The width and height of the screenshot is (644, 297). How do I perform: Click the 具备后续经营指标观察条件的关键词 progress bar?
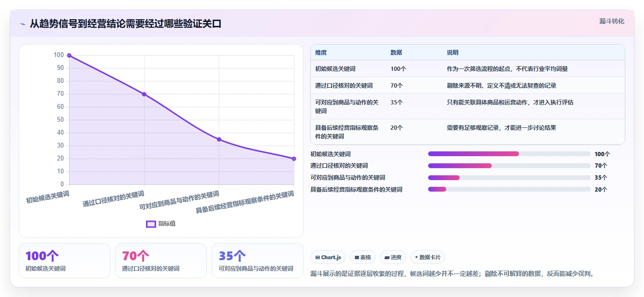(x=509, y=189)
